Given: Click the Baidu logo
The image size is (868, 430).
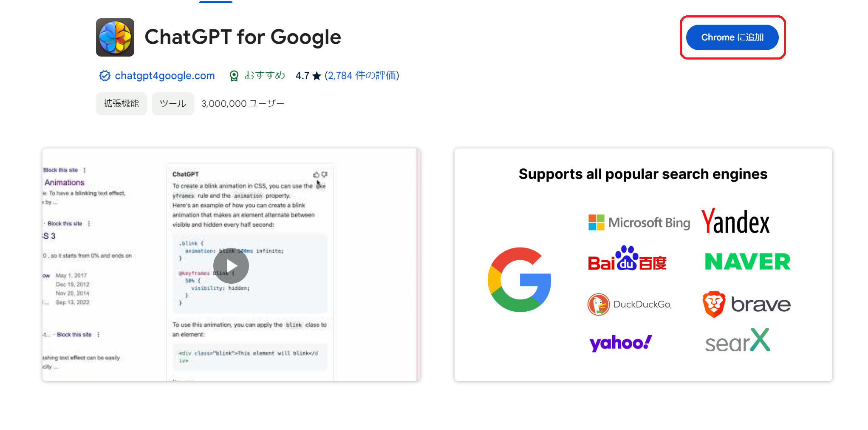Looking at the screenshot, I should click(x=627, y=258).
